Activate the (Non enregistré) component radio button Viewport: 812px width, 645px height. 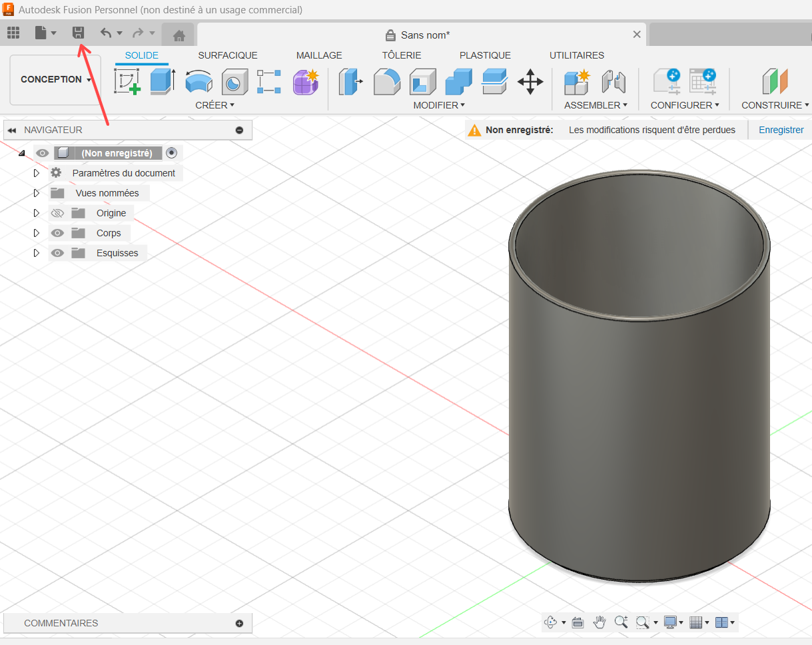pos(172,153)
